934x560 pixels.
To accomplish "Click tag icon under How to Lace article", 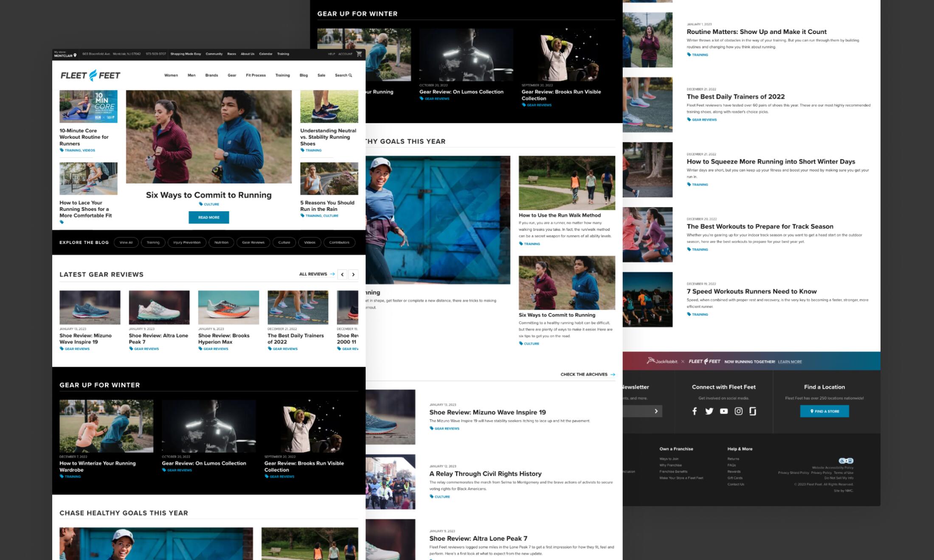I will point(62,222).
